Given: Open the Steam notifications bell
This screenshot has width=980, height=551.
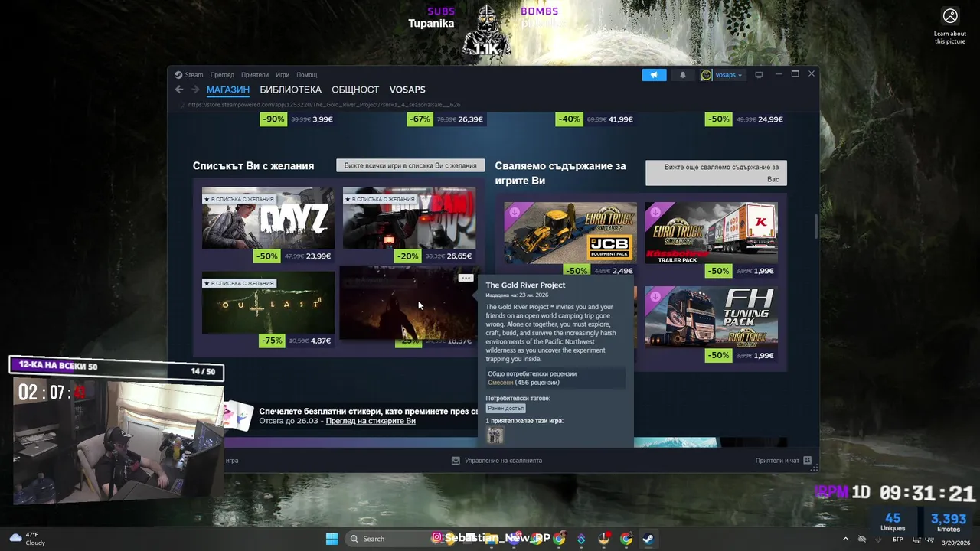Looking at the screenshot, I should [683, 75].
